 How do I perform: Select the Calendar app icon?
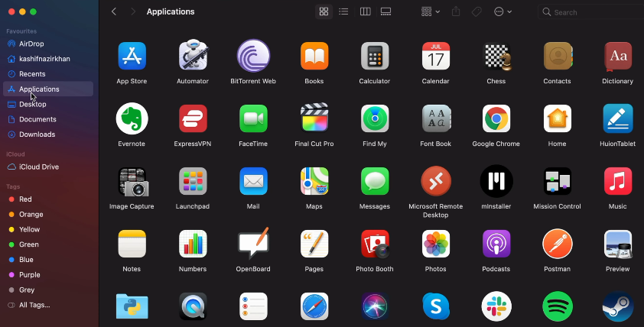436,56
